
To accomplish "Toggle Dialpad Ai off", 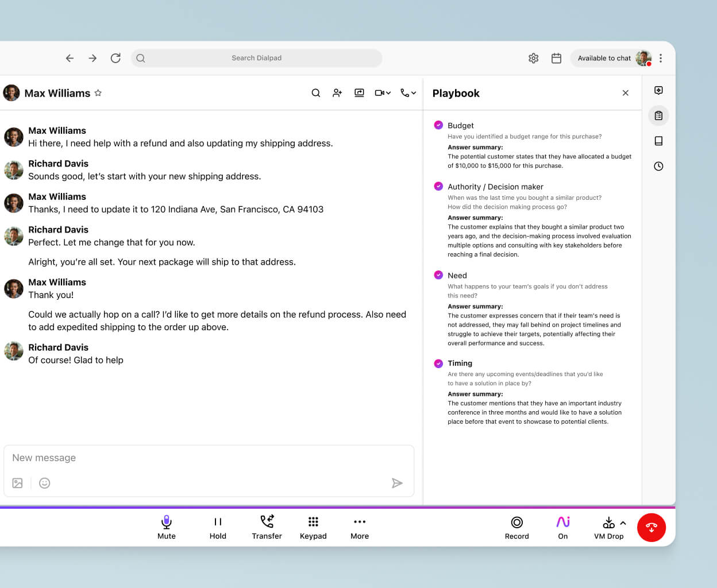I will point(562,527).
